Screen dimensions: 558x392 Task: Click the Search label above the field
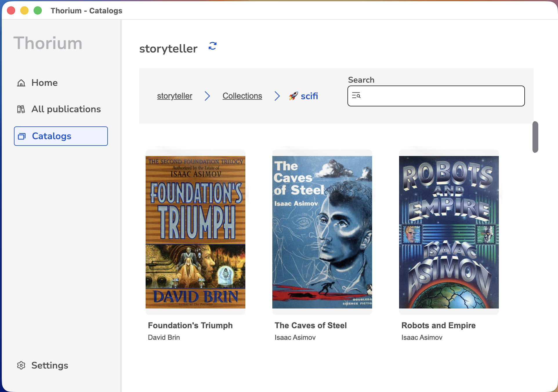pos(361,80)
